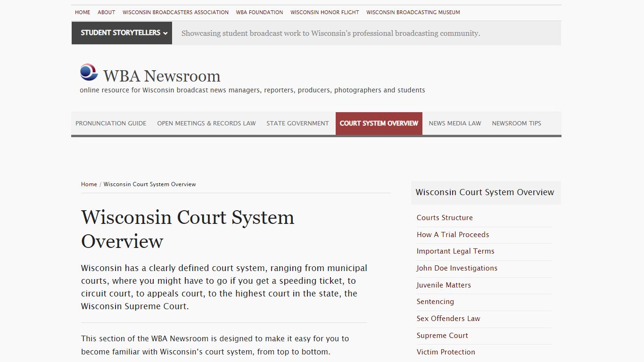Screen dimensions: 644x362
Task: Click breadcrumb text Wisconsin Court System Overview
Action: 150,184
